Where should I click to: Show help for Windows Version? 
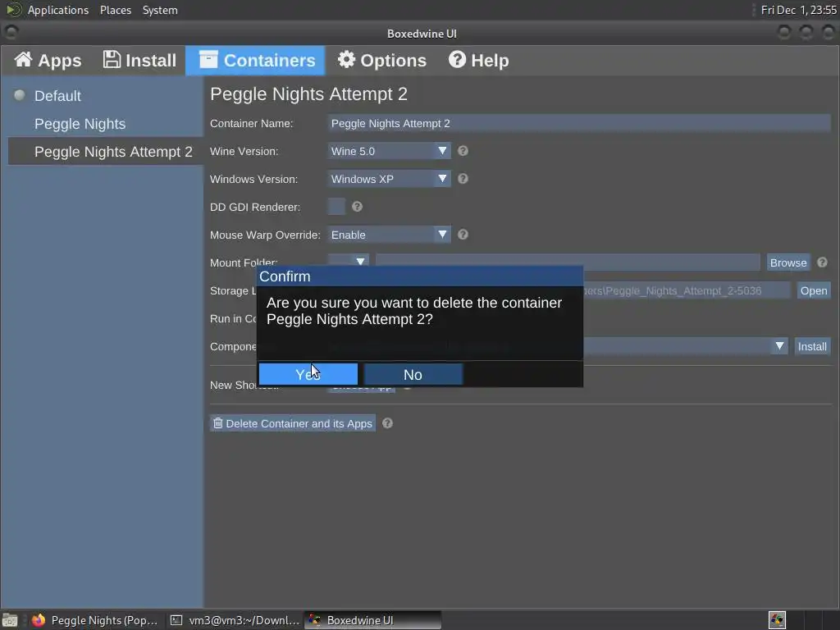point(463,179)
